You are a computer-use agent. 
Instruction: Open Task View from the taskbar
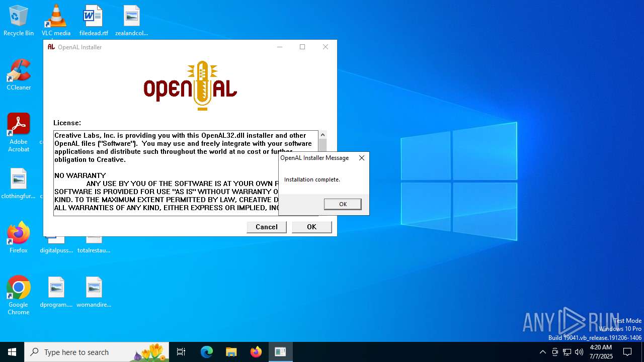[x=181, y=352]
